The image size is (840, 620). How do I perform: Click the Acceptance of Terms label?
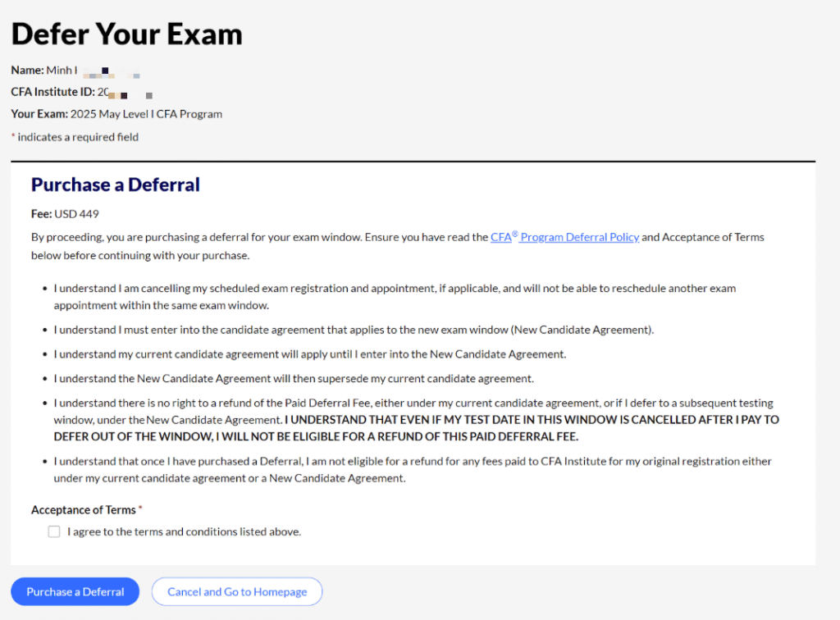[84, 510]
